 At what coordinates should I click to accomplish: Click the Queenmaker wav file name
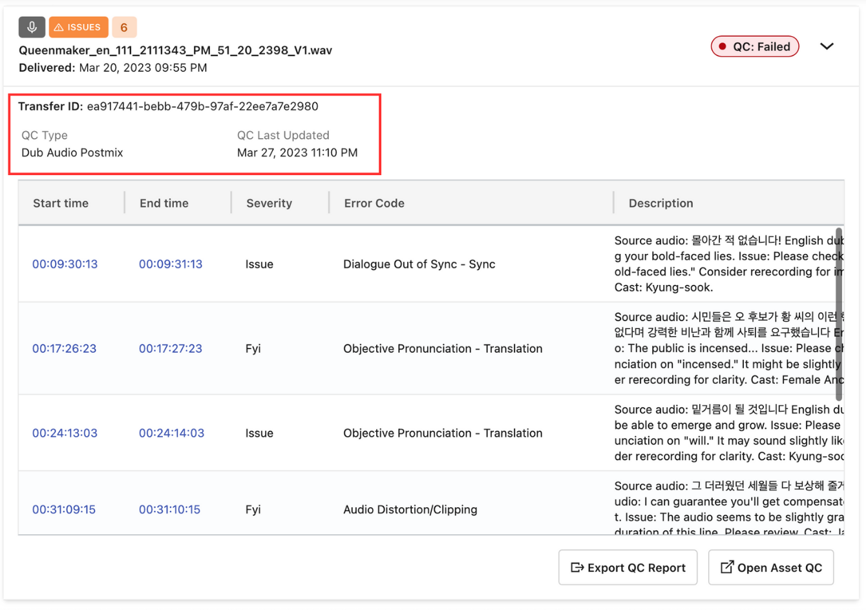175,50
